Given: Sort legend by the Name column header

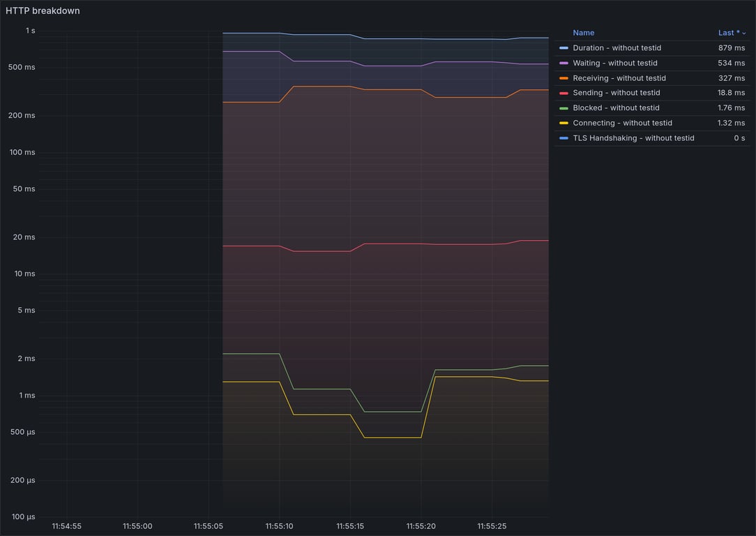Looking at the screenshot, I should point(584,33).
